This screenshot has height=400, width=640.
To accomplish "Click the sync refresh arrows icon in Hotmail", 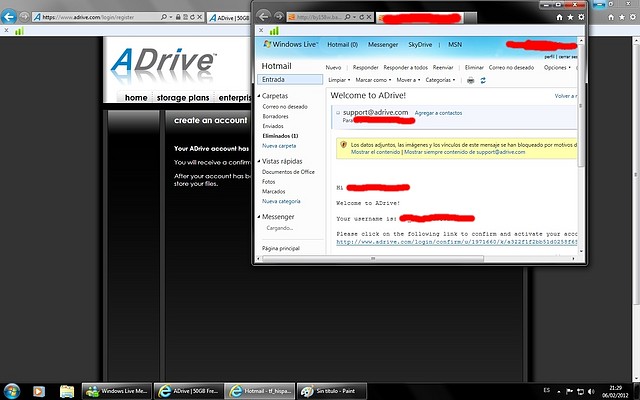I will (483, 80).
